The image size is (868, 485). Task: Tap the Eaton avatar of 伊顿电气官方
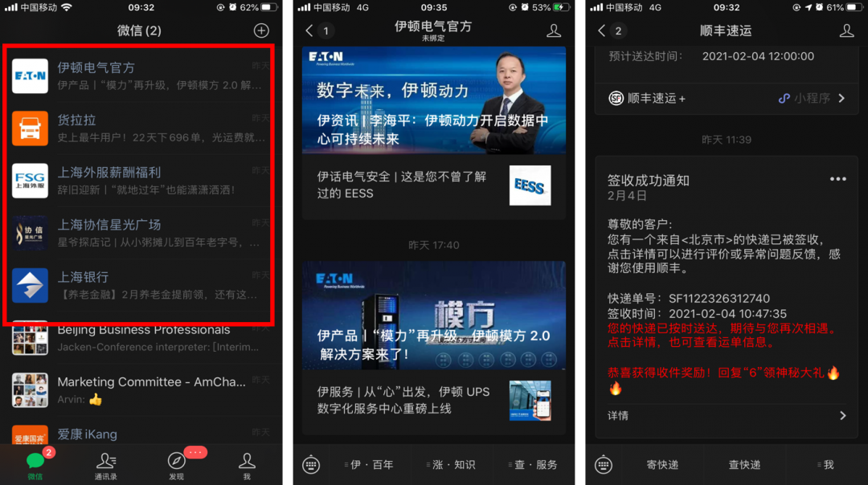[30, 75]
